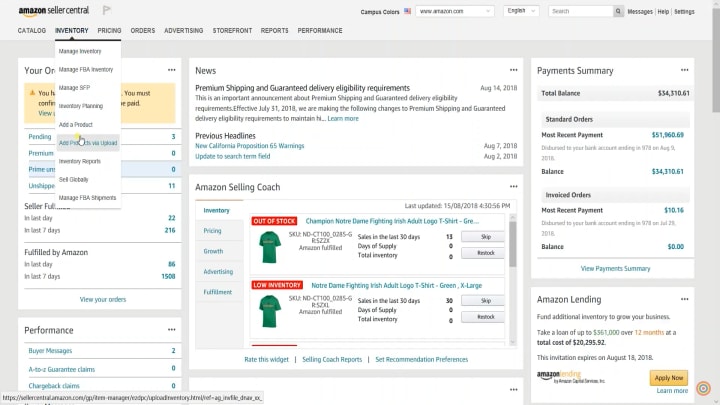Viewport: 720px width, 405px height.
Task: Click the Apply Now lending button
Action: [x=669, y=377]
